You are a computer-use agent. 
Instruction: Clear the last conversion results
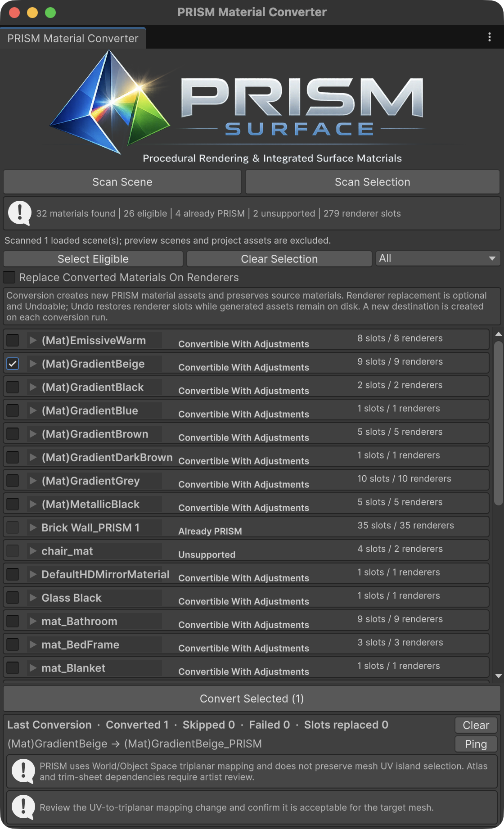click(x=476, y=725)
